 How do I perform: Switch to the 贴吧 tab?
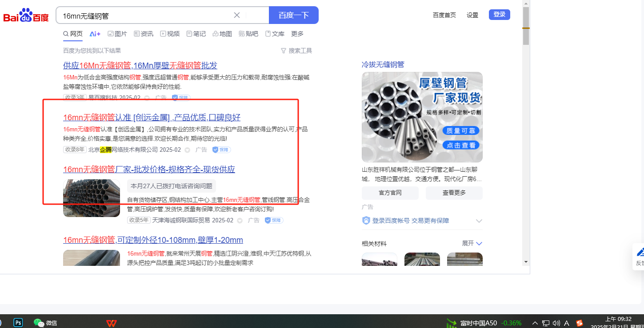248,34
